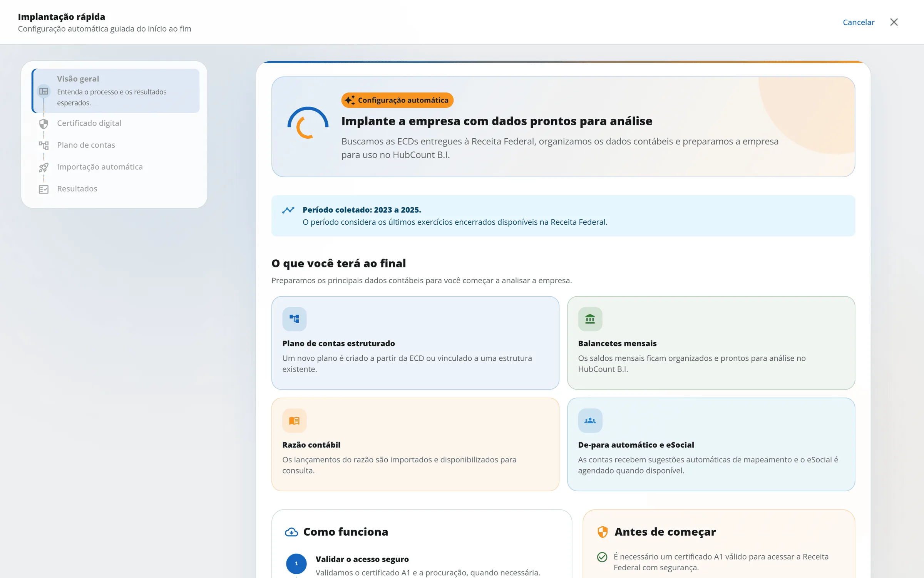This screenshot has width=924, height=578.
Task: Click the Antes de começar heading
Action: click(665, 532)
